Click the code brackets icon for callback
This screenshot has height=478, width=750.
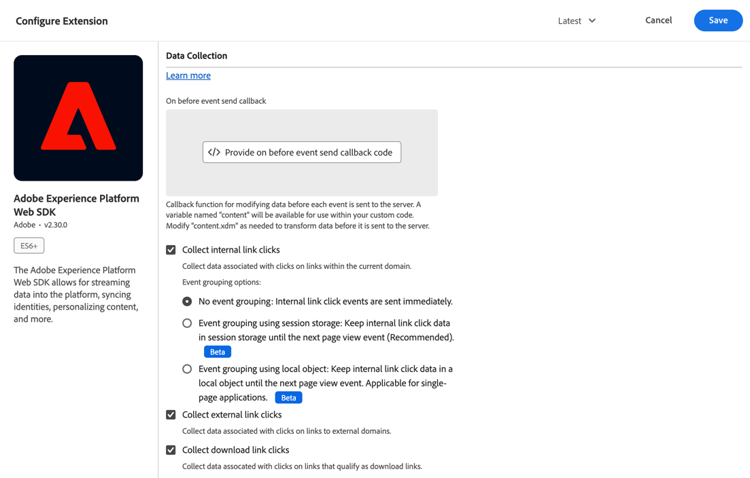pyautogui.click(x=214, y=153)
